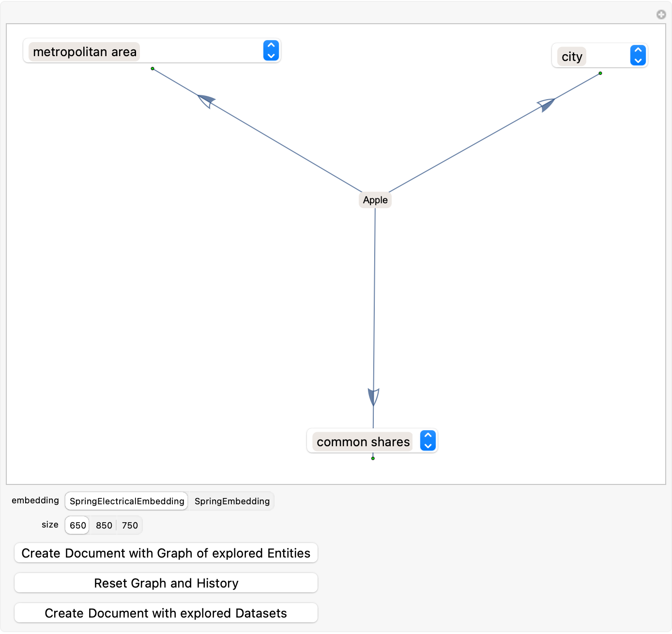672x634 pixels.
Task: Click Reset Graph and History button
Action: [166, 583]
